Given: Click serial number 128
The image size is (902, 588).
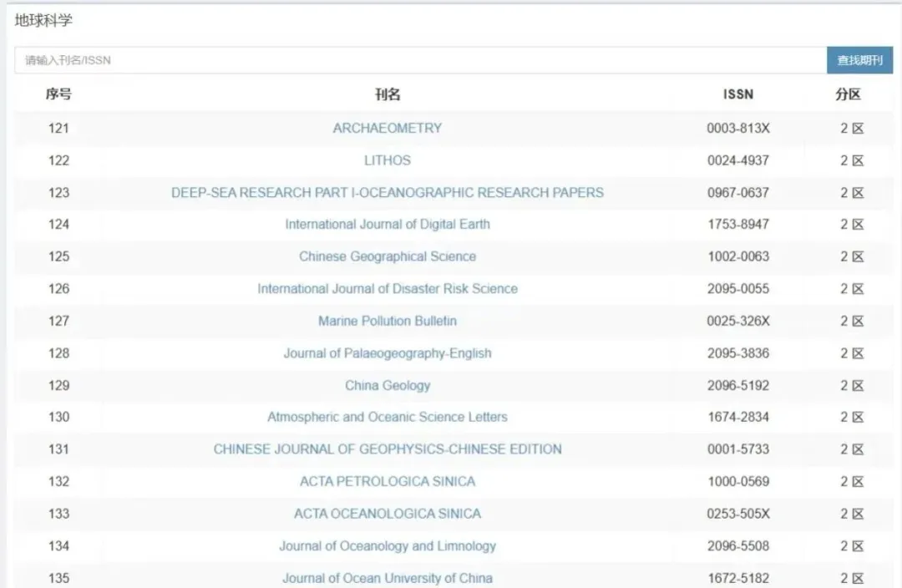Looking at the screenshot, I should [58, 353].
